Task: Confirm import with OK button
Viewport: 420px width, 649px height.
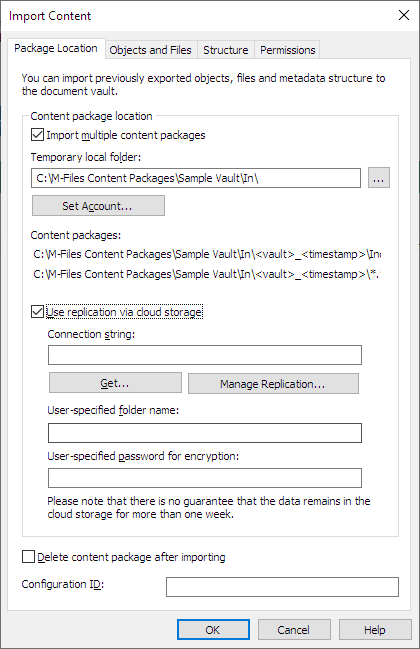Action: (213, 630)
